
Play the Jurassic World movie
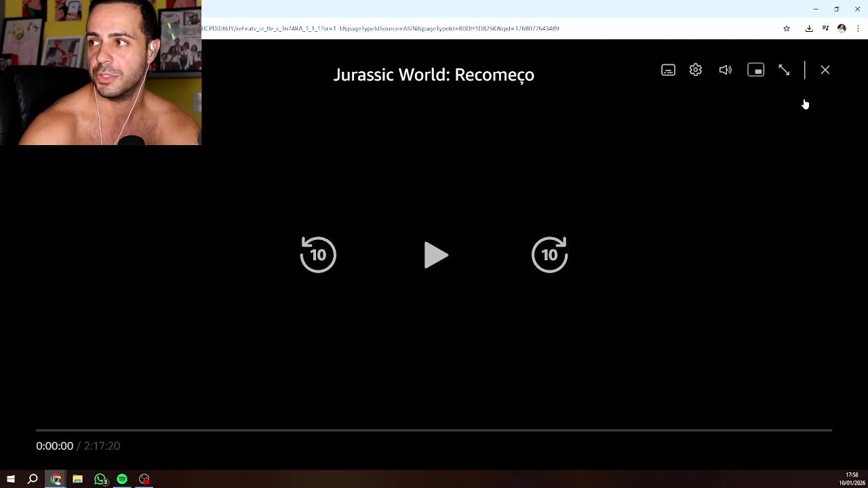[435, 255]
